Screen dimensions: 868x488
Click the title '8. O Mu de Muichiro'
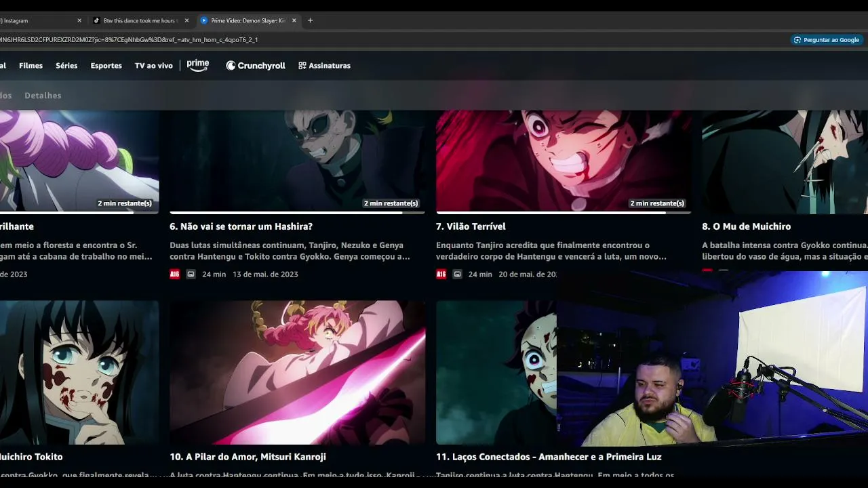pyautogui.click(x=746, y=226)
